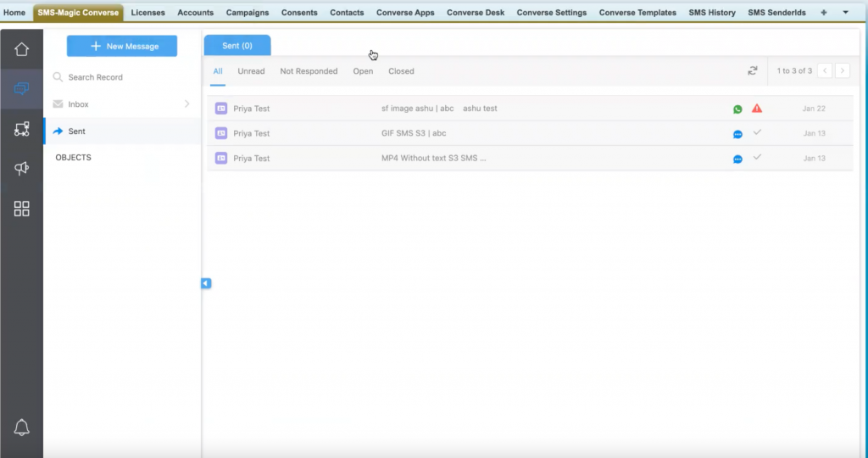Open the apps grid icon in sidebar
Viewport: 868px width, 458px height.
pyautogui.click(x=21, y=209)
